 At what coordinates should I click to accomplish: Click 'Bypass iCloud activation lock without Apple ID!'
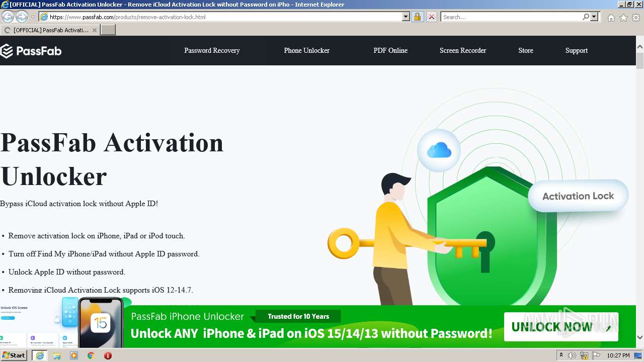pyautogui.click(x=79, y=204)
